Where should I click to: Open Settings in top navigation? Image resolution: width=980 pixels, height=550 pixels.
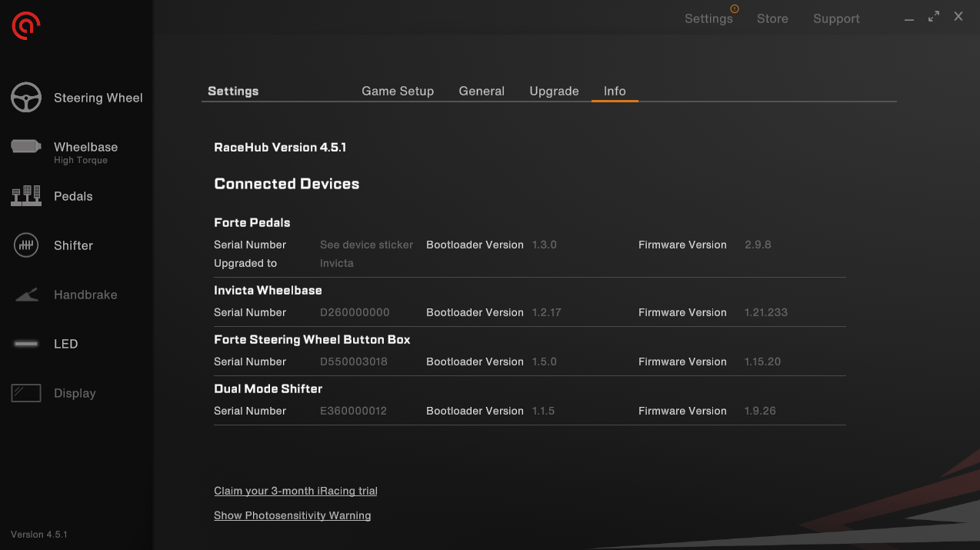(x=708, y=19)
